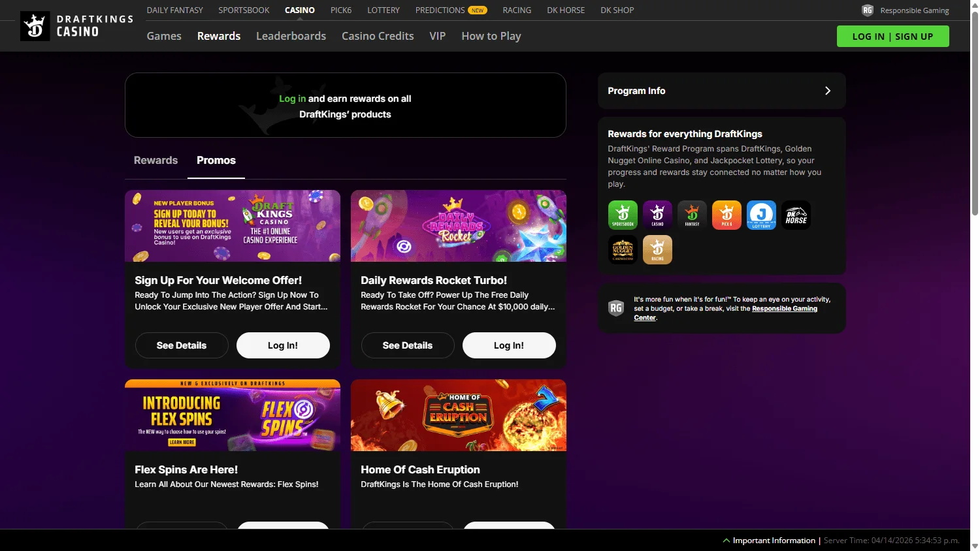Open the Daily Rewards Rocket banner image
This screenshot has height=551, width=980.
click(459, 226)
